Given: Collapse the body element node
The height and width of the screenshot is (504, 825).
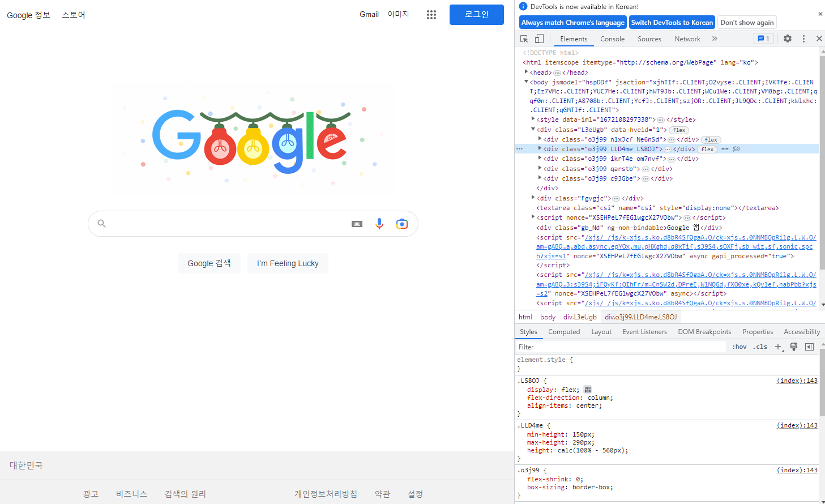Looking at the screenshot, I should point(526,82).
